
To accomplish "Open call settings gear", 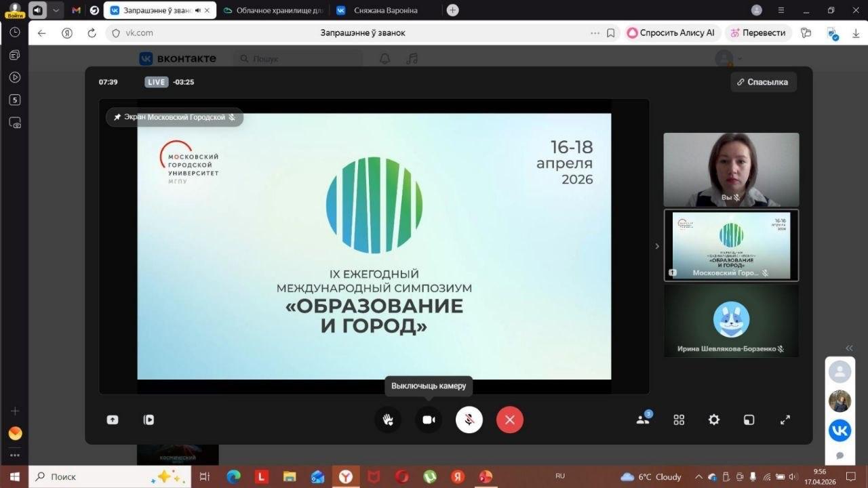I will pos(714,420).
